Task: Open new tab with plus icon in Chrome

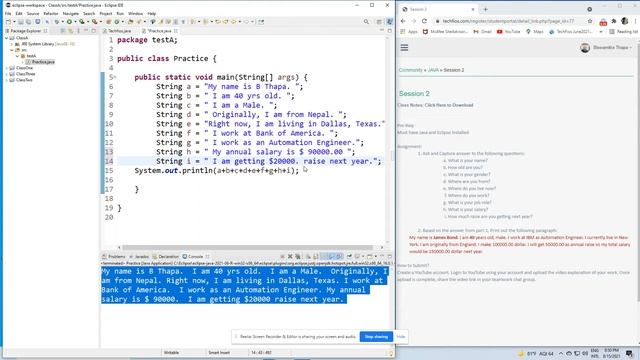Action: point(485,9)
